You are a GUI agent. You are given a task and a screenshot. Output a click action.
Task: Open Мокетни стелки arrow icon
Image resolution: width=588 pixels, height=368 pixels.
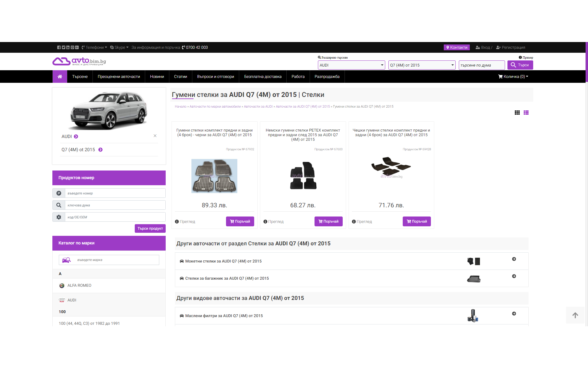click(514, 259)
